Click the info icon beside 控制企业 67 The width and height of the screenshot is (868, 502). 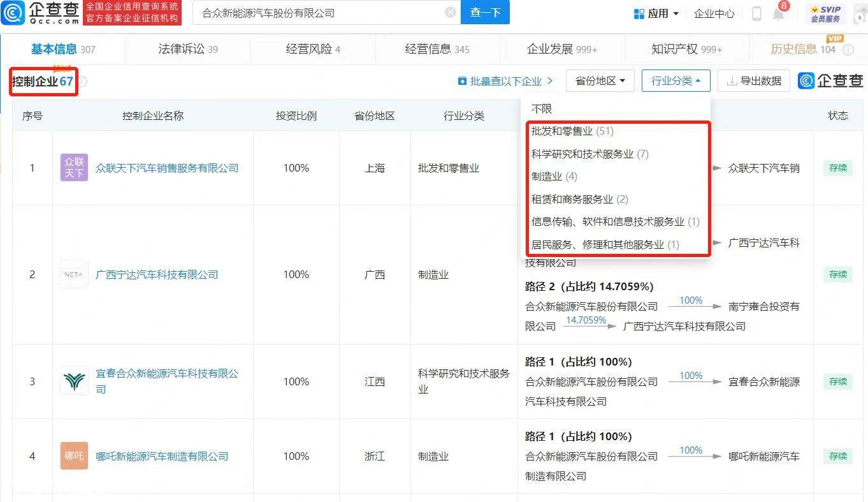82,82
